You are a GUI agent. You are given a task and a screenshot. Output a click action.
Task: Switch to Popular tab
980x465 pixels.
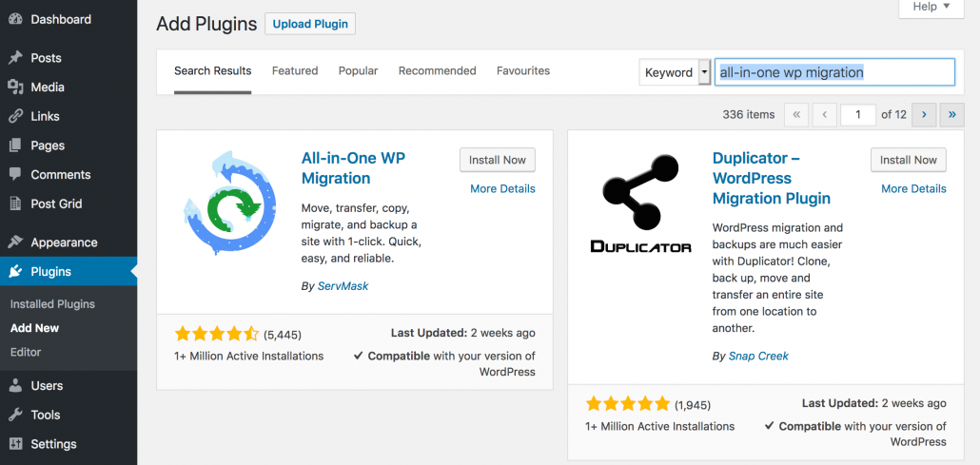(358, 71)
